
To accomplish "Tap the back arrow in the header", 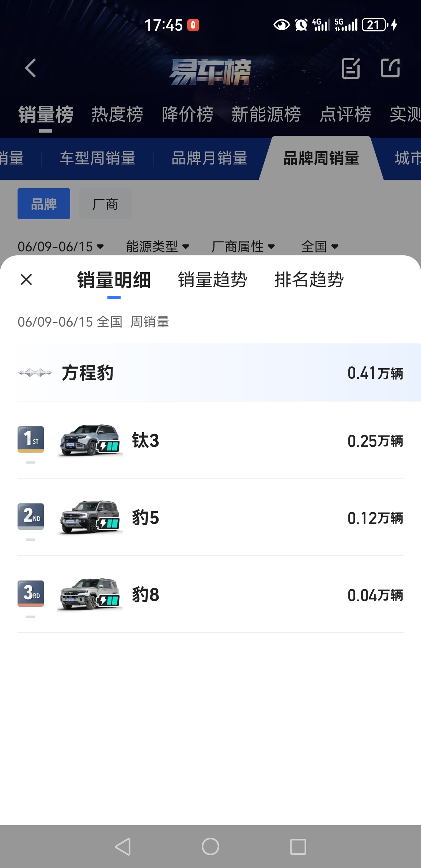I will 30,68.
